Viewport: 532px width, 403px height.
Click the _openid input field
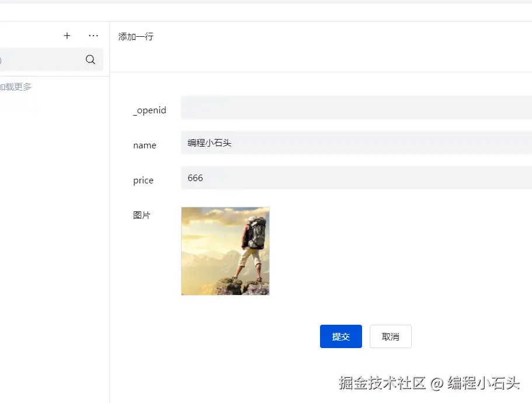pyautogui.click(x=356, y=107)
